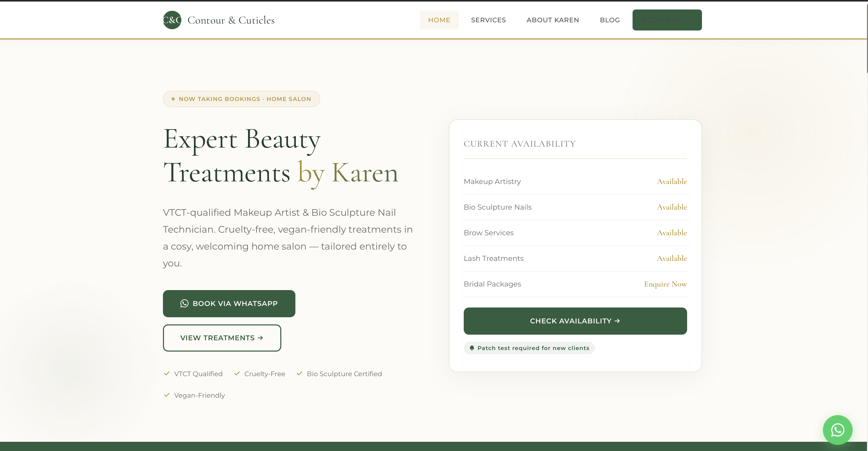Click the C&C logo in the header
This screenshot has height=451, width=868.
172,20
